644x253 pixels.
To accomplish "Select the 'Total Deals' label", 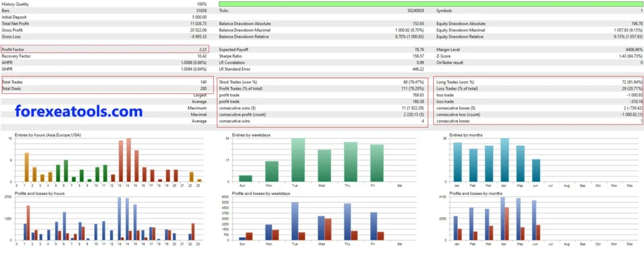I will pyautogui.click(x=12, y=89).
